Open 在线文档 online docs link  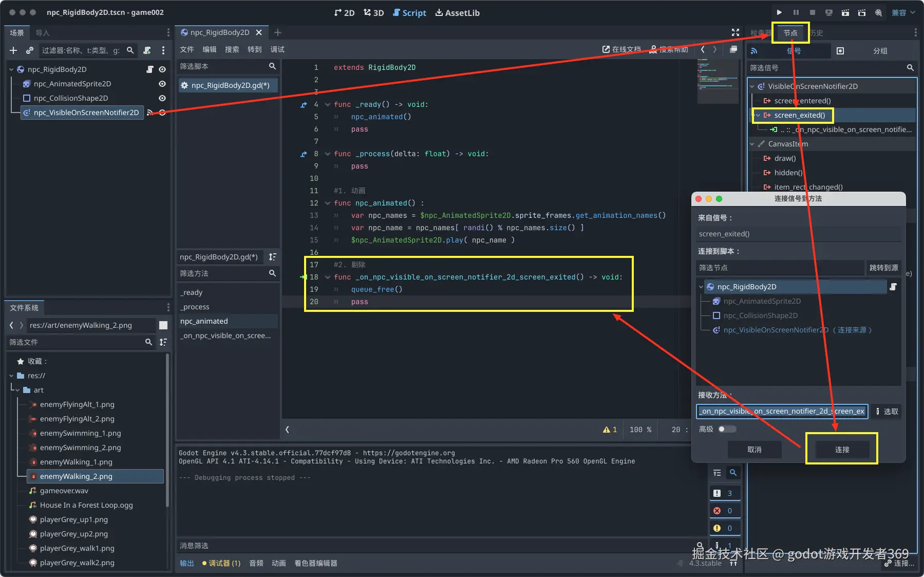(621, 49)
